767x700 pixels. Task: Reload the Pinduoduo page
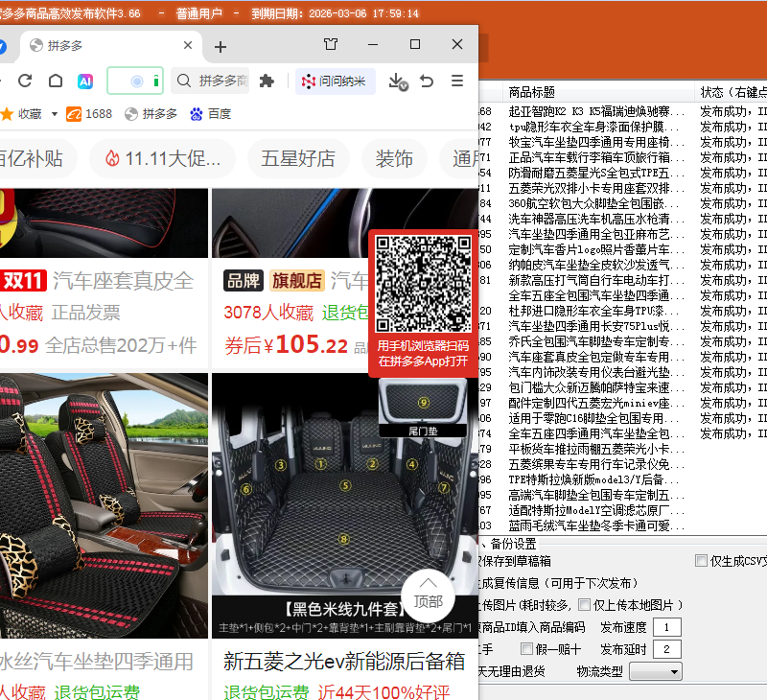pyautogui.click(x=26, y=82)
